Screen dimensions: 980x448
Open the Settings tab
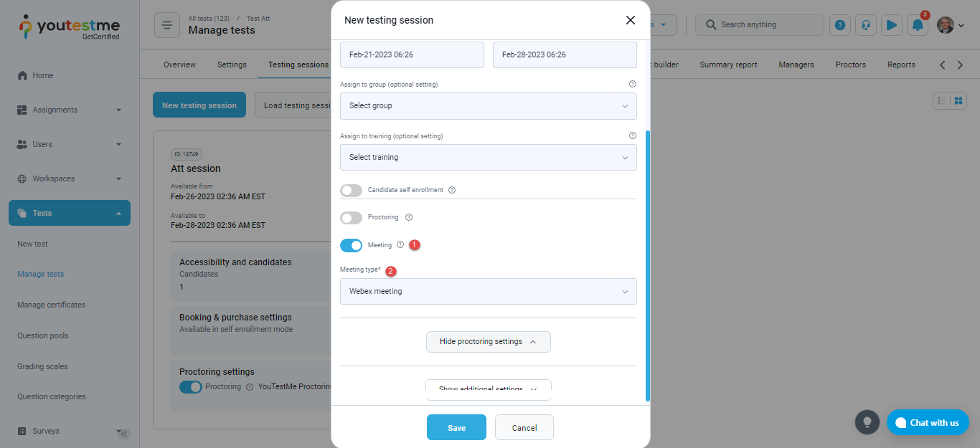pos(232,65)
